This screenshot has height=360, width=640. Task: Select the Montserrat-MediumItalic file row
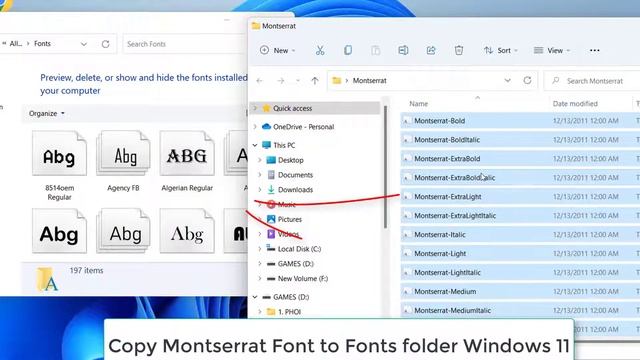coord(520,311)
